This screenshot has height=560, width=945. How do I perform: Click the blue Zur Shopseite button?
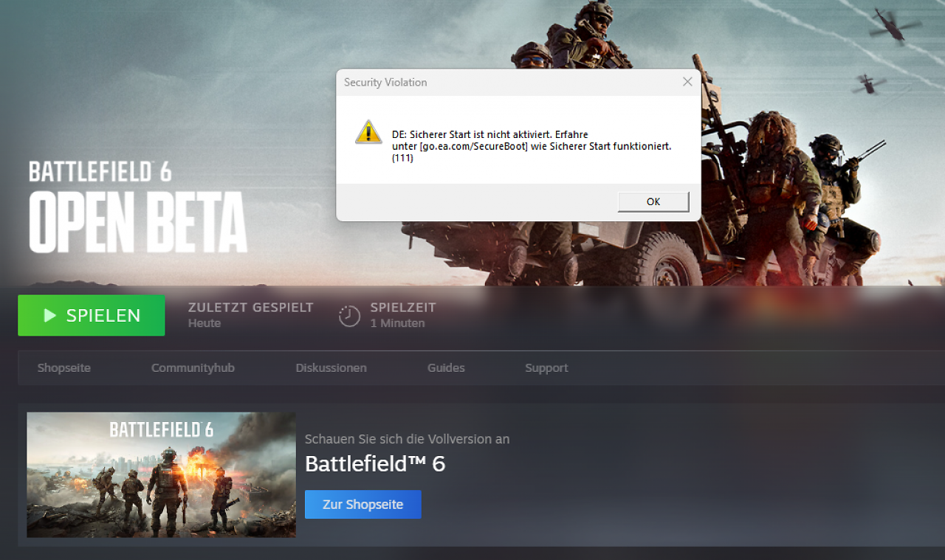(363, 505)
